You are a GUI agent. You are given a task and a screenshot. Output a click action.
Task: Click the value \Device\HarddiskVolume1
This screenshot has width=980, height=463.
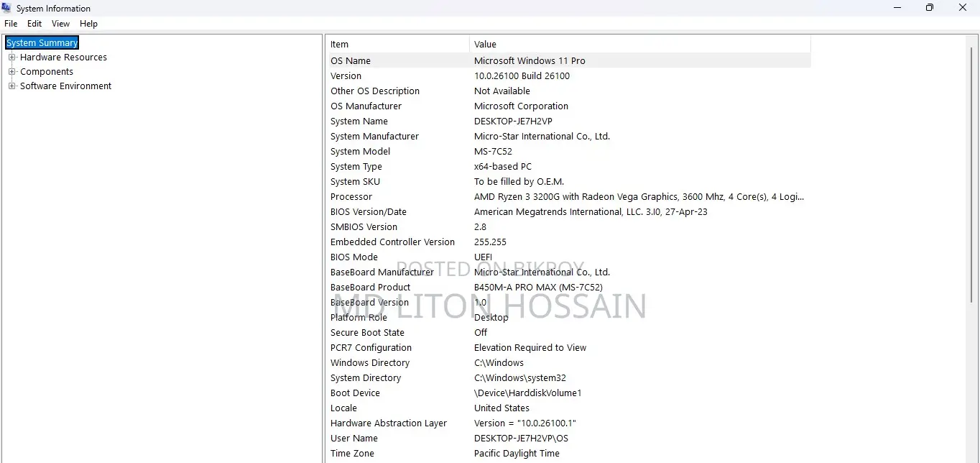coord(527,393)
